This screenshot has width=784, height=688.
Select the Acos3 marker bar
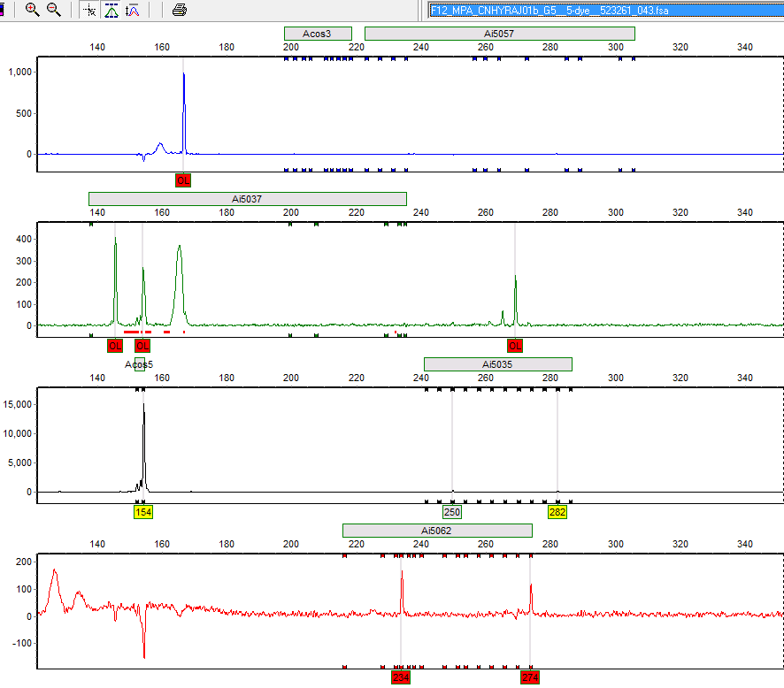[317, 34]
